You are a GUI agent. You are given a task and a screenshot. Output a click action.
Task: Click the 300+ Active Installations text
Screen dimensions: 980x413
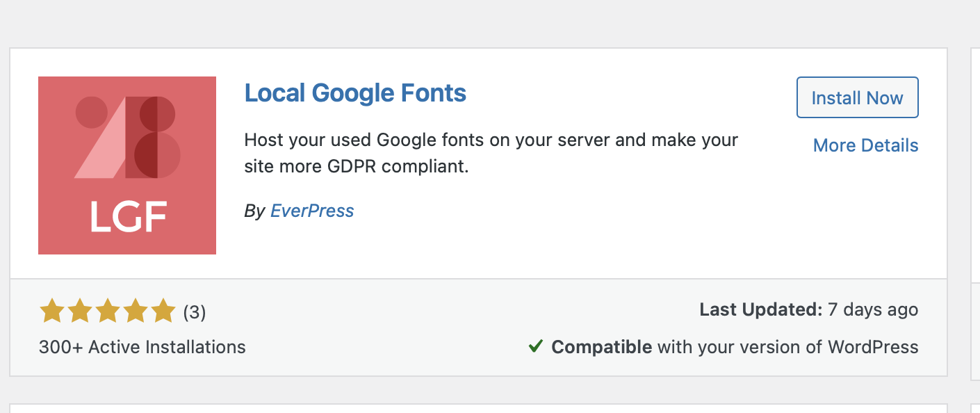[142, 347]
